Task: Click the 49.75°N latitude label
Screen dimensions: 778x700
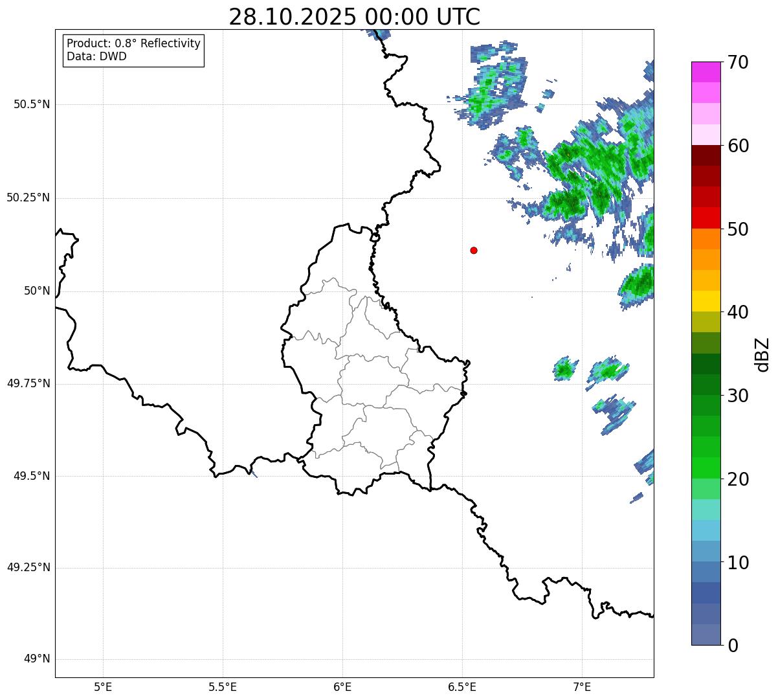Action: point(28,383)
